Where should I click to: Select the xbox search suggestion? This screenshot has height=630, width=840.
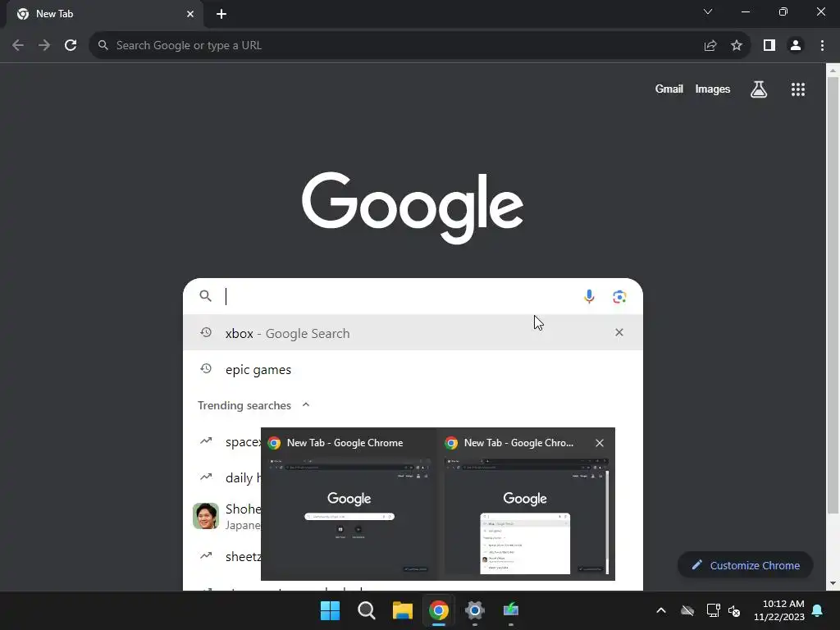(x=413, y=333)
